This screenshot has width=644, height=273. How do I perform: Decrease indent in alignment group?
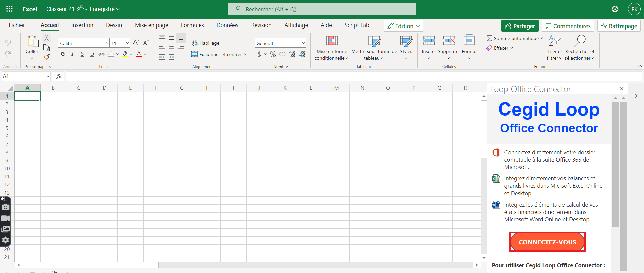pos(162,57)
